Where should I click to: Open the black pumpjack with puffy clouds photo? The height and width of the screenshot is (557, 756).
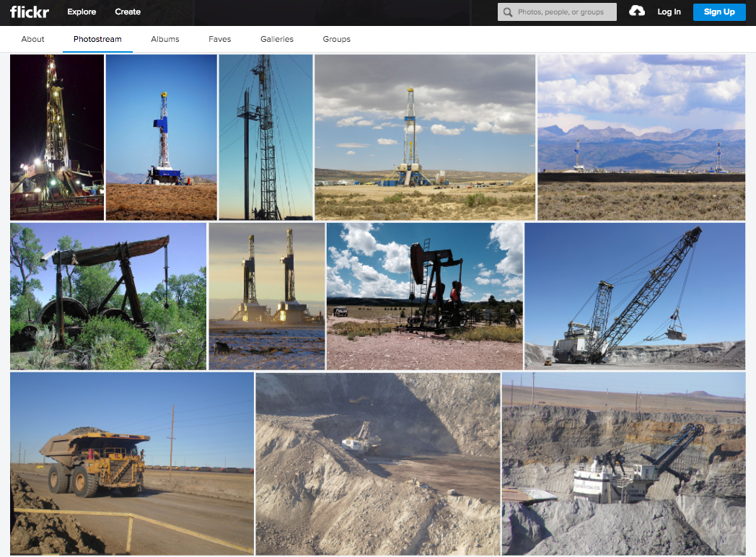click(425, 296)
